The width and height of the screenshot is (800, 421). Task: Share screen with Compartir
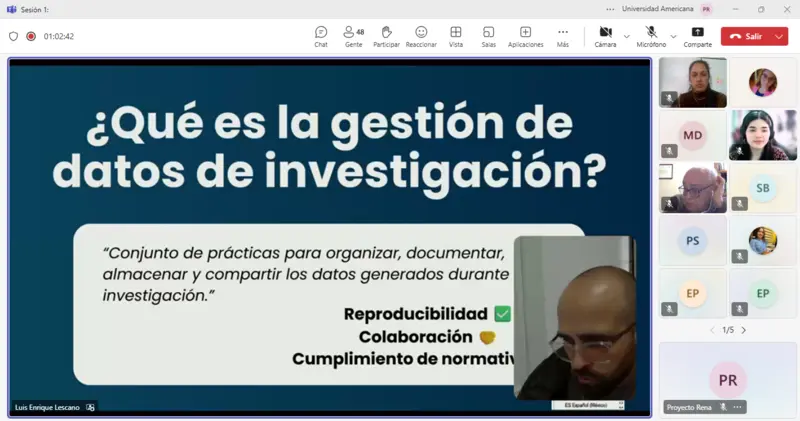click(x=697, y=37)
